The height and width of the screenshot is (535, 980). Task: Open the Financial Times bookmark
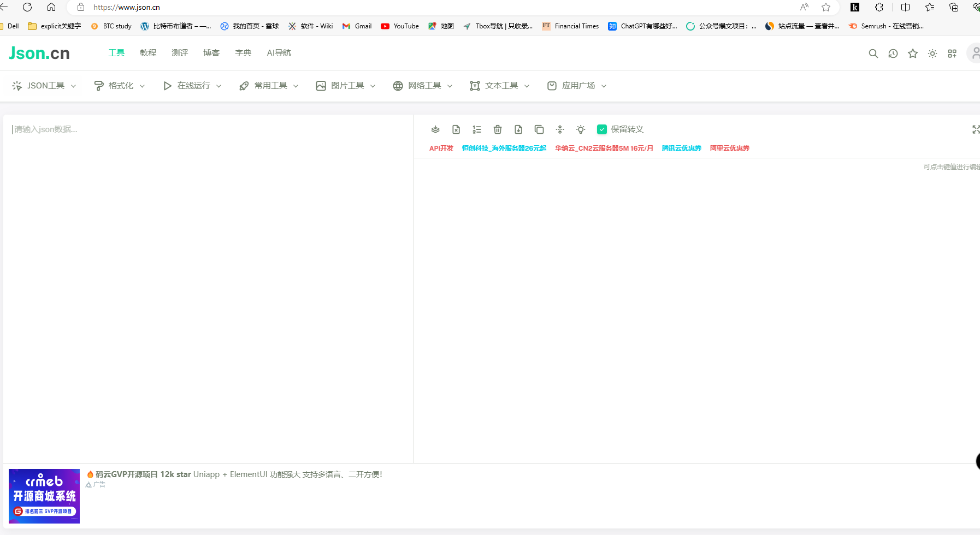[570, 26]
